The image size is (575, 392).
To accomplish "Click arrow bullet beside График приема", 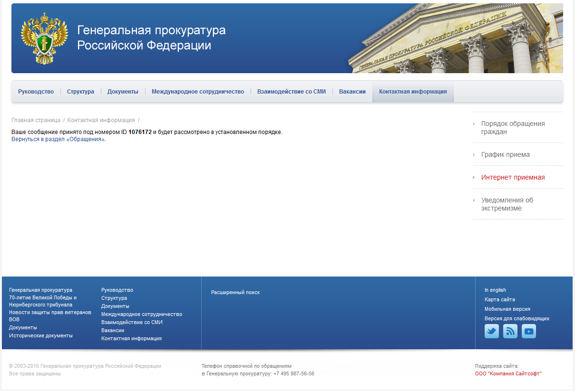I will tap(474, 154).
